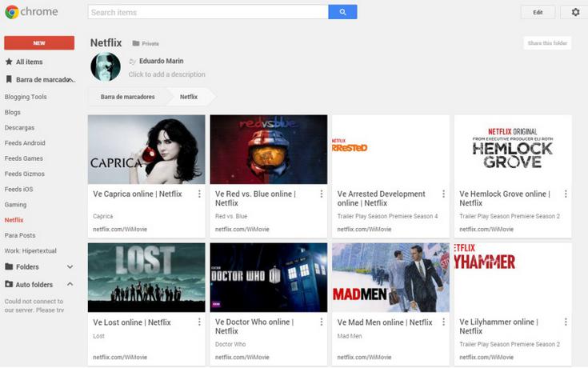Click Eduardo Marin's profile avatar
The image size is (588, 368).
coord(106,66)
